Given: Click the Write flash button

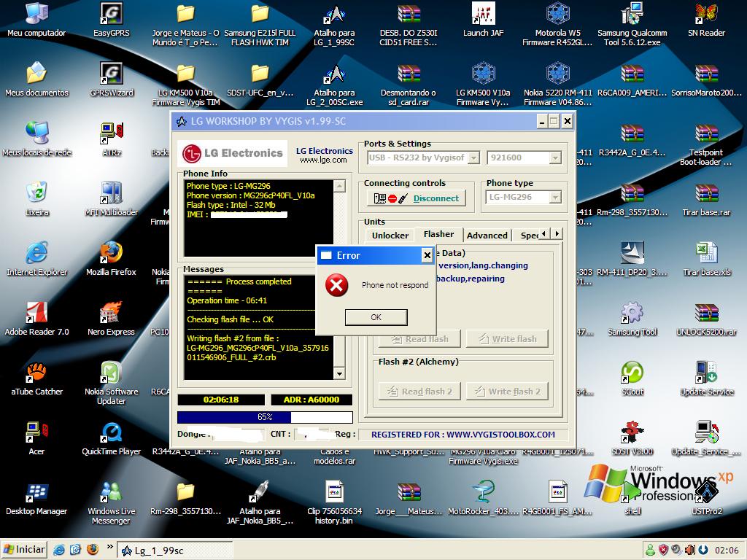Looking at the screenshot, I should pos(507,339).
